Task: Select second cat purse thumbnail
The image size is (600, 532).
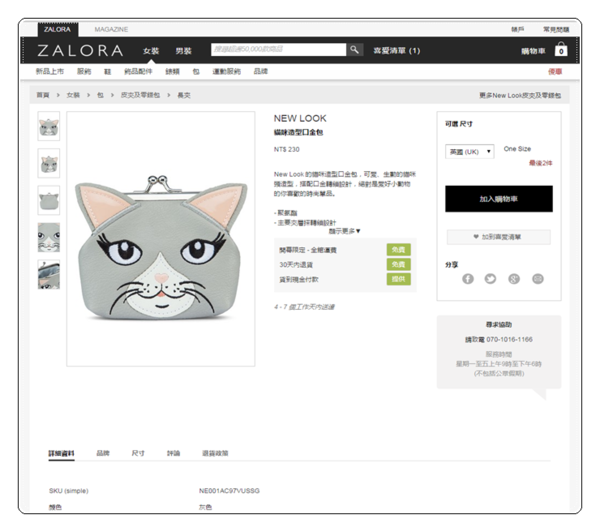Action: tap(49, 163)
